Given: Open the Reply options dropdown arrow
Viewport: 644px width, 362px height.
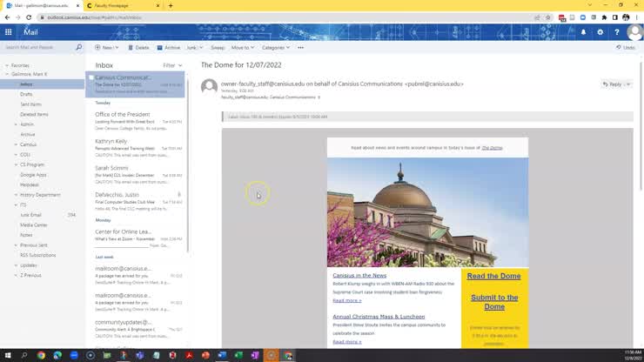Looking at the screenshot, I should pyautogui.click(x=628, y=84).
